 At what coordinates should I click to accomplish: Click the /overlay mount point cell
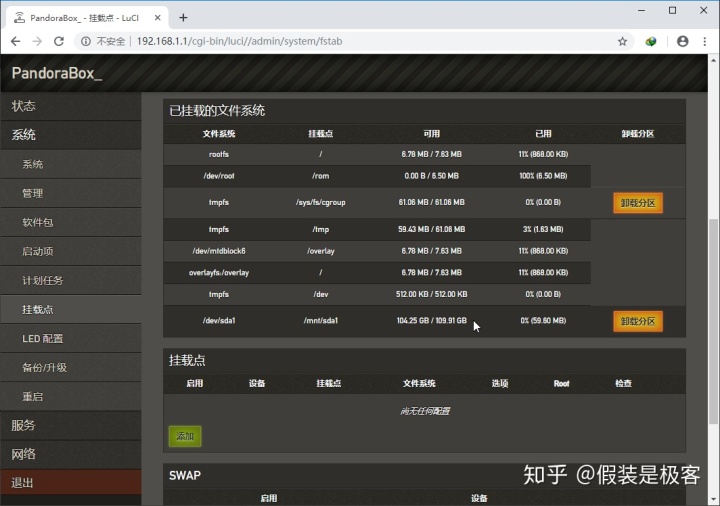coord(321,251)
